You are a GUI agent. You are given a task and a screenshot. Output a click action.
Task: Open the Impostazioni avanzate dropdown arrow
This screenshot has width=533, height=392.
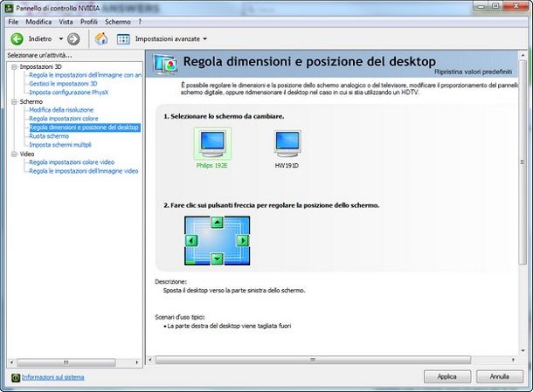point(205,39)
